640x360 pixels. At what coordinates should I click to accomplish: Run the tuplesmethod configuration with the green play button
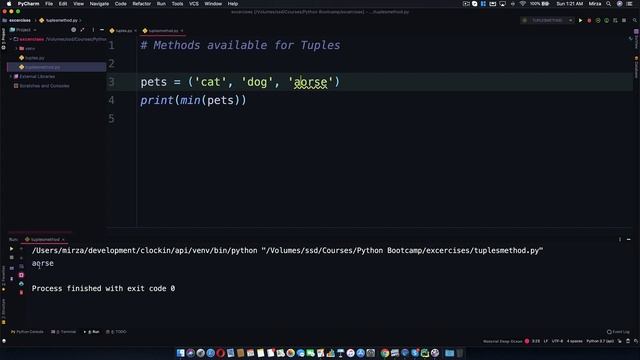click(x=580, y=20)
